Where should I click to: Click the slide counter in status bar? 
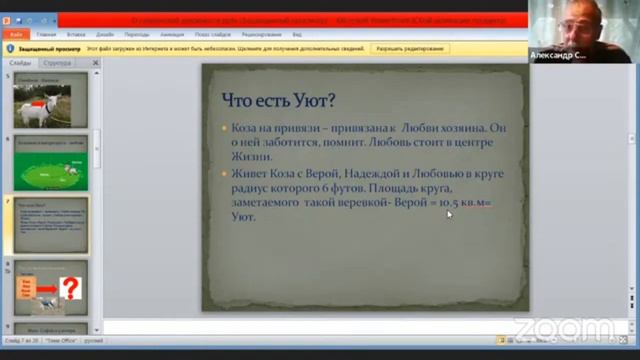click(x=21, y=340)
